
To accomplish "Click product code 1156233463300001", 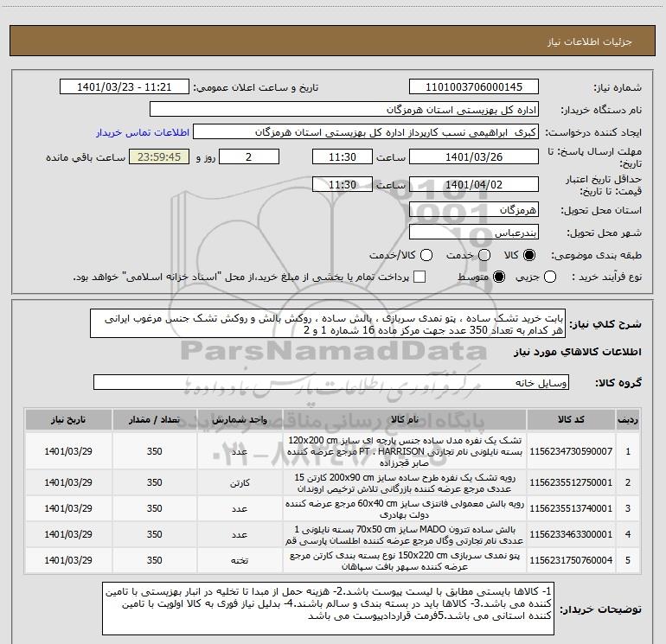I will (571, 534).
